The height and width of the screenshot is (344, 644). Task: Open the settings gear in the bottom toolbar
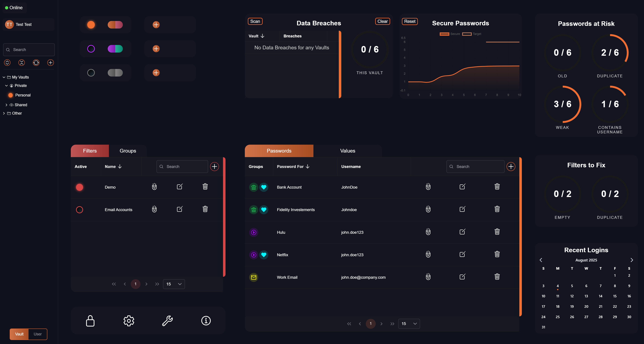129,321
